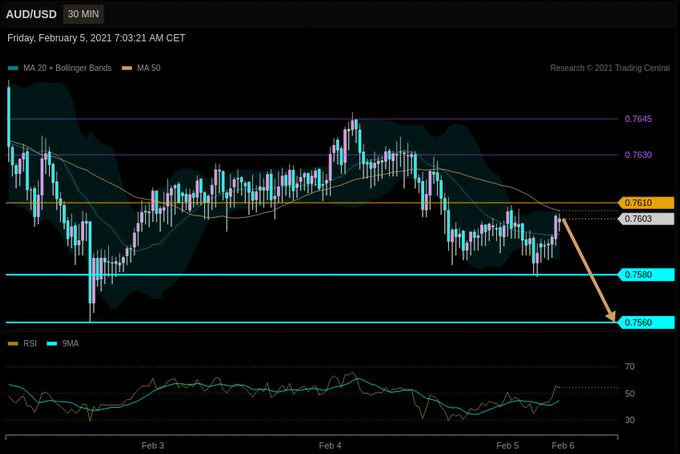Click the date line 'Friday, February 5, 2021 7:03:21 AM CET'
The height and width of the screenshot is (454, 680).
click(96, 38)
